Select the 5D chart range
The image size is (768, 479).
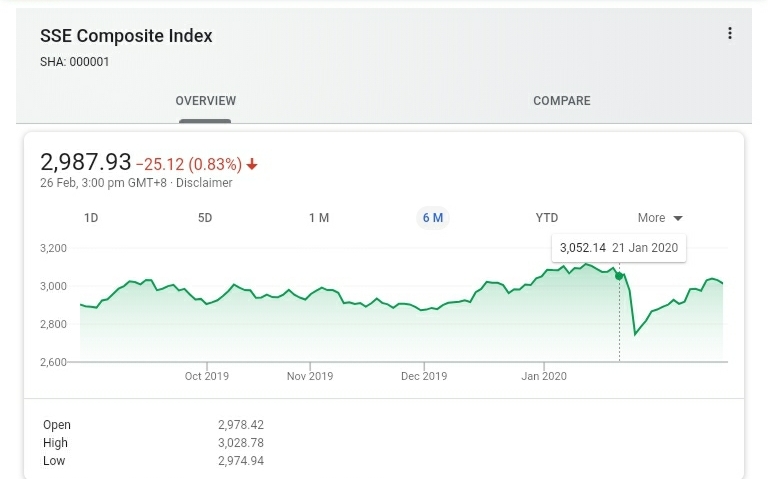(205, 218)
